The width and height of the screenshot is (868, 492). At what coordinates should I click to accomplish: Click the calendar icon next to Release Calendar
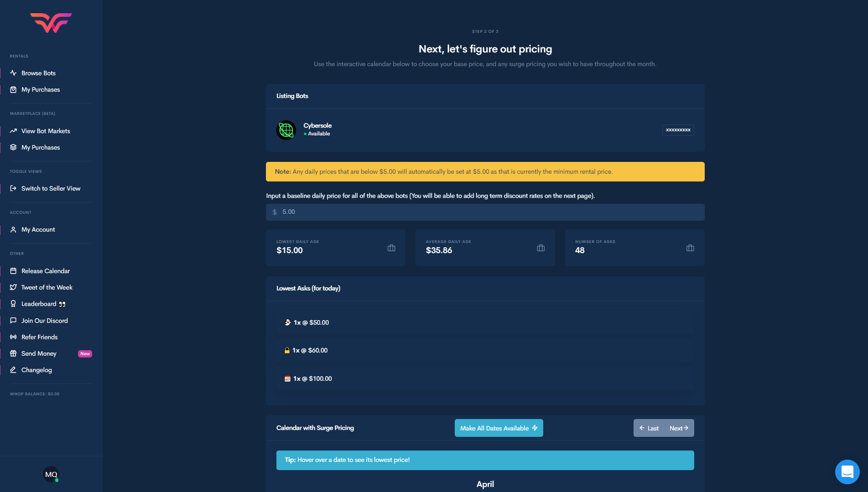pos(13,271)
